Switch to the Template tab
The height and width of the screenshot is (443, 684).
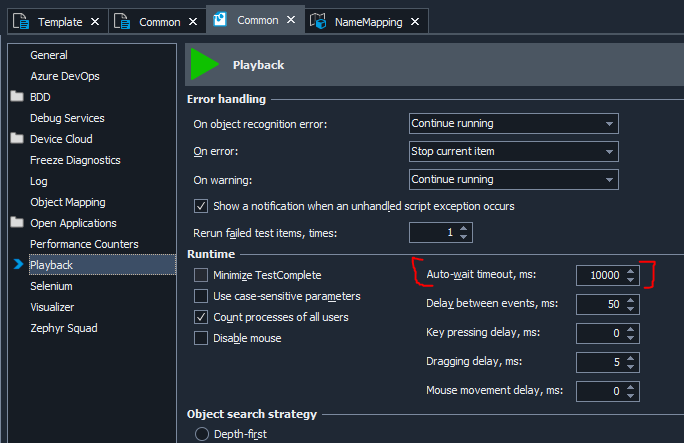(x=58, y=21)
